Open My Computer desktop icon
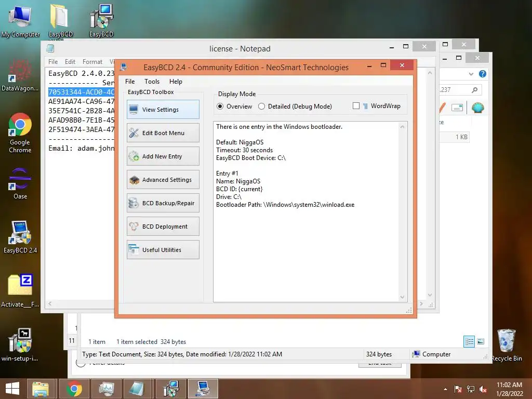532x399 pixels. point(20,21)
